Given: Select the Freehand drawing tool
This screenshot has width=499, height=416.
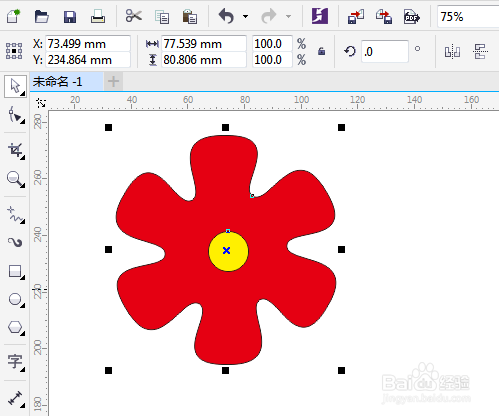Looking at the screenshot, I should [16, 215].
